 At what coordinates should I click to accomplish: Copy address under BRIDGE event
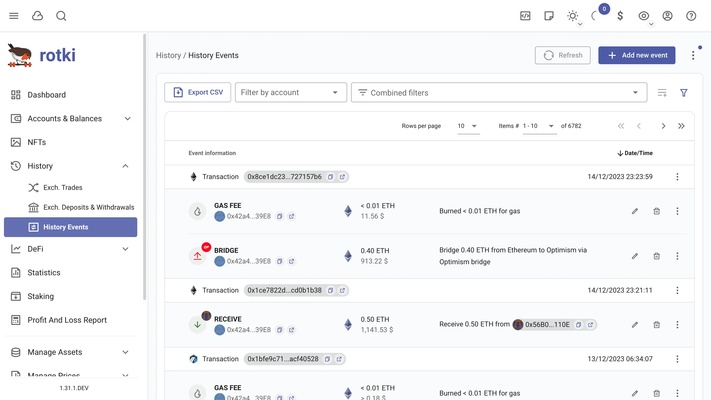[x=280, y=261]
